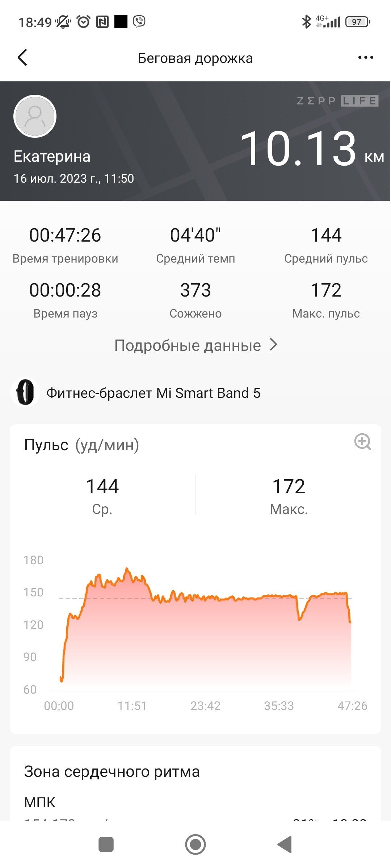Expand Подробные данные chevron arrow
The height and width of the screenshot is (868, 391).
pyautogui.click(x=274, y=345)
